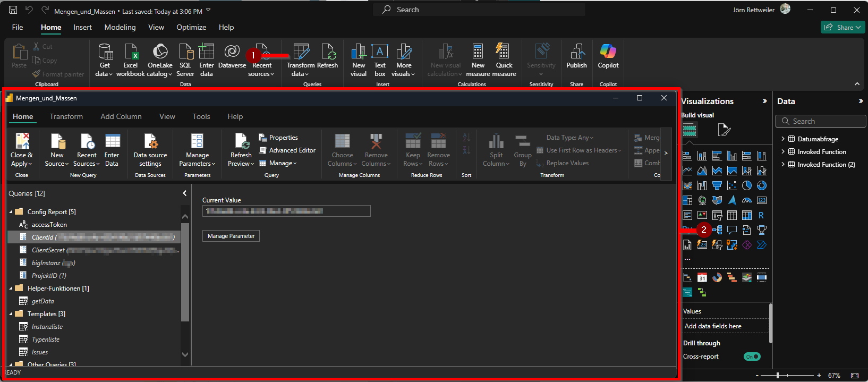Collapse the Templates [3] folder
Screen dimensions: 868x382
(x=11, y=314)
